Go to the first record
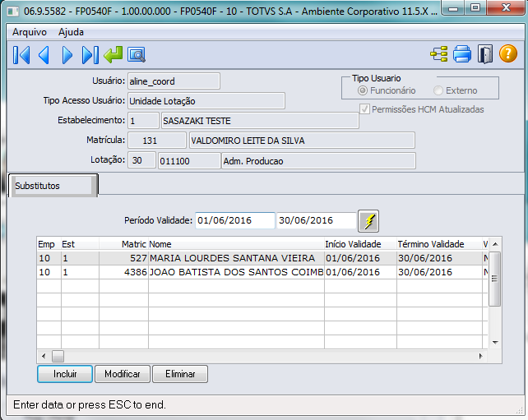The height and width of the screenshot is (420, 528). coord(21,55)
